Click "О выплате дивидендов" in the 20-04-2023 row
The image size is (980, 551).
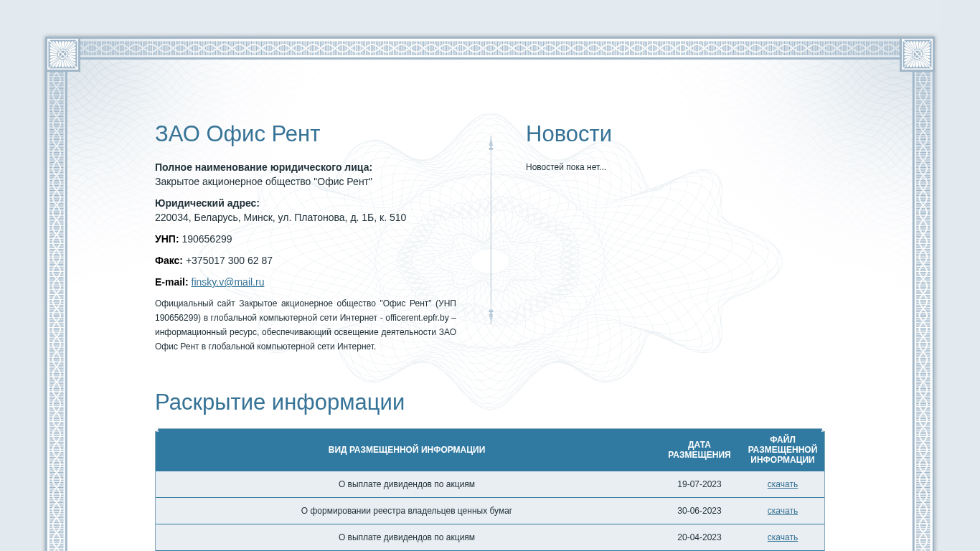click(407, 537)
